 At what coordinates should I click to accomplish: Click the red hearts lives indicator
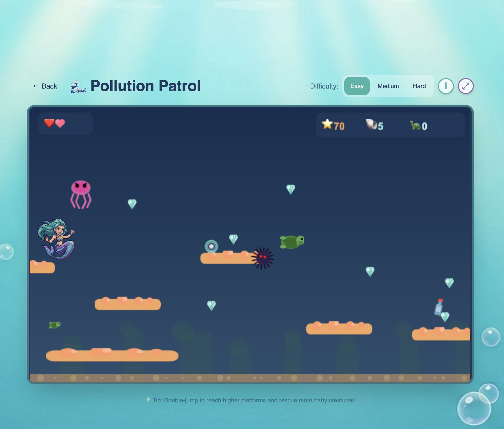54,123
